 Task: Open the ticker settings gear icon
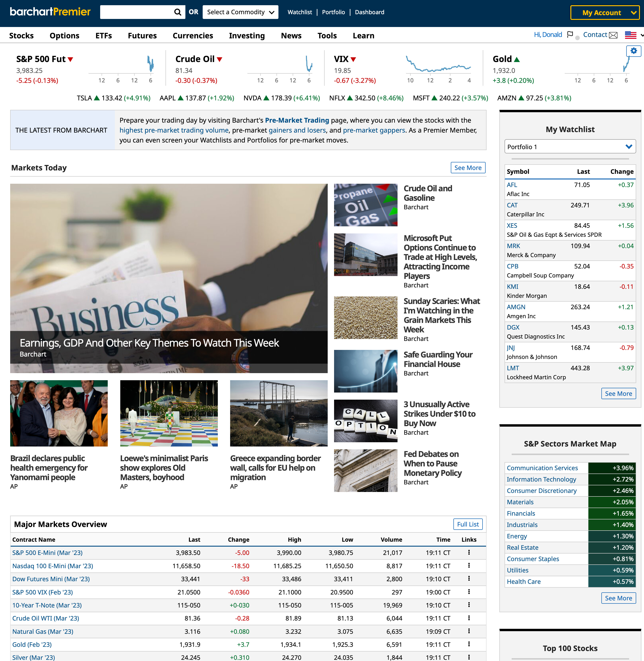tap(634, 51)
